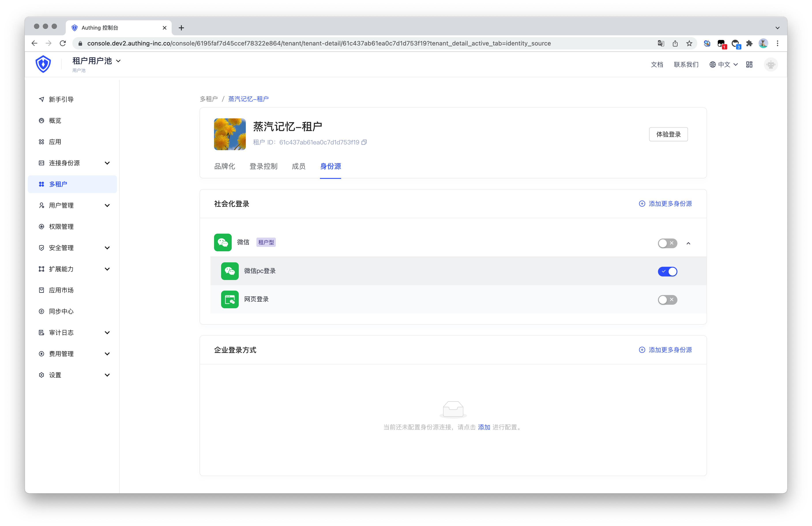Open the header apps grid icon
812x526 pixels.
[749, 64]
